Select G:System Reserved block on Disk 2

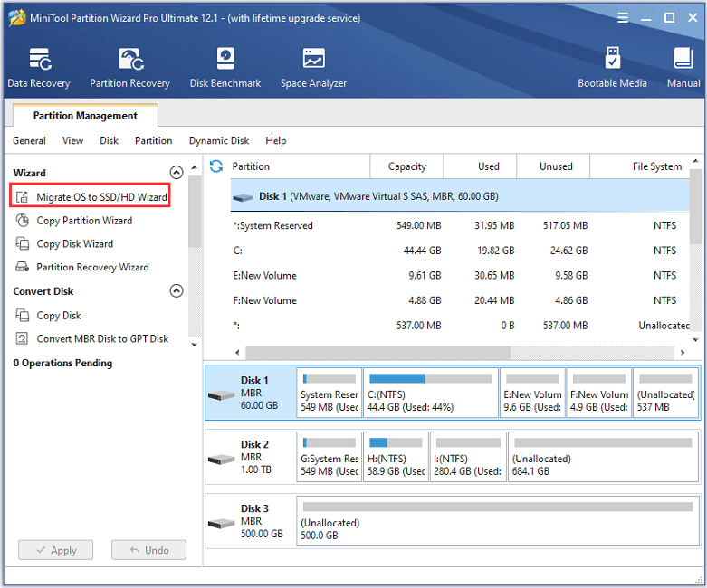(330, 457)
